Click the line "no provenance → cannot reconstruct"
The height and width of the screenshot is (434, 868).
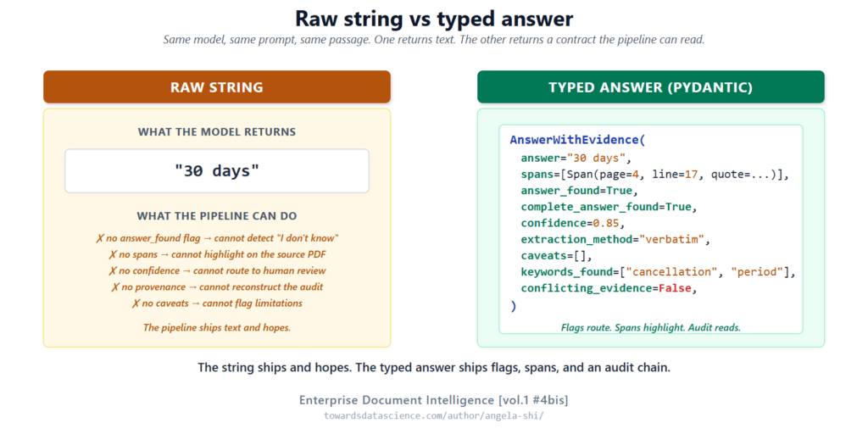pyautogui.click(x=217, y=287)
